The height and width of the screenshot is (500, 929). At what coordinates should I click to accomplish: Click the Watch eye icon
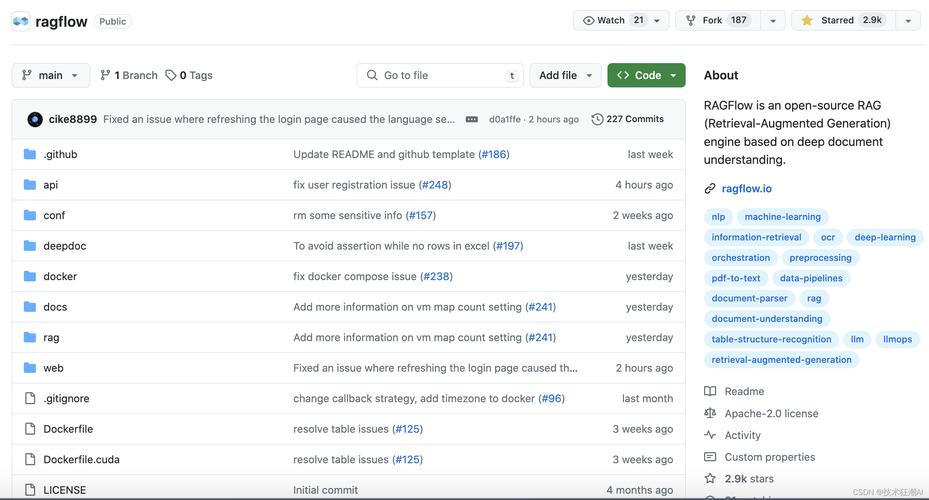pos(588,20)
